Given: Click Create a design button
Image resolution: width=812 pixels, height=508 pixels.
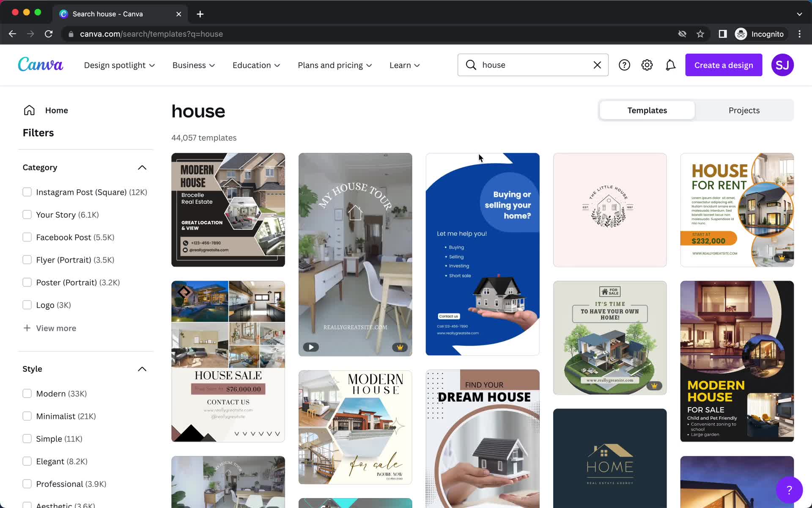Looking at the screenshot, I should pyautogui.click(x=724, y=65).
